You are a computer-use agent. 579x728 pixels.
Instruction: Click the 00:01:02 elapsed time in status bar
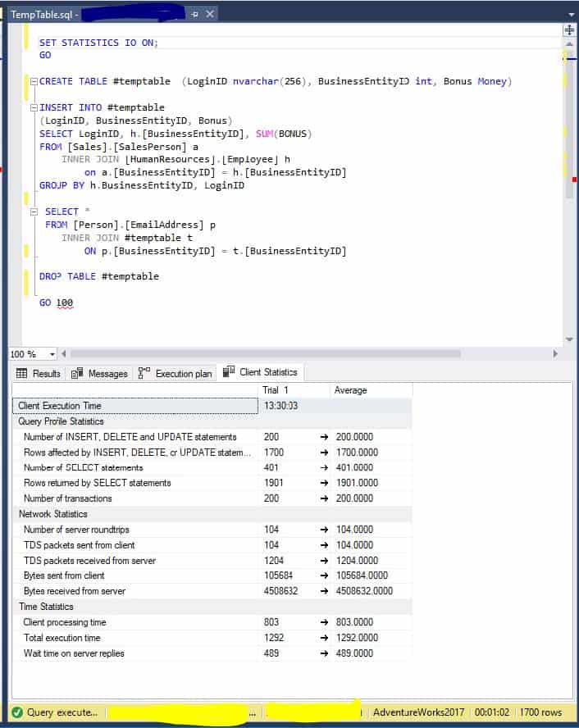click(492, 712)
